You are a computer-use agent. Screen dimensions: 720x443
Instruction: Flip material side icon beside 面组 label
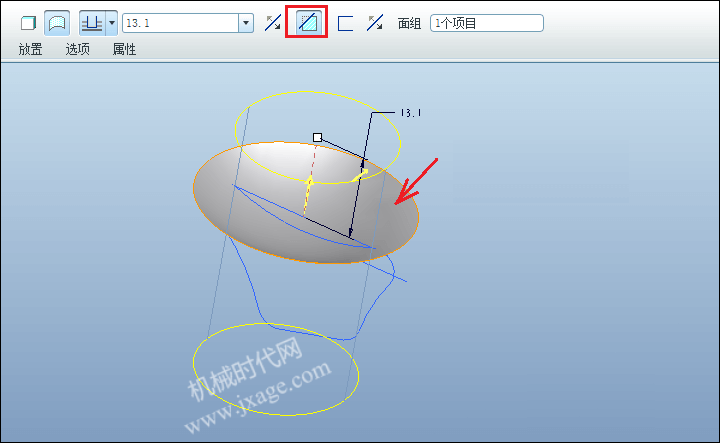click(x=375, y=23)
